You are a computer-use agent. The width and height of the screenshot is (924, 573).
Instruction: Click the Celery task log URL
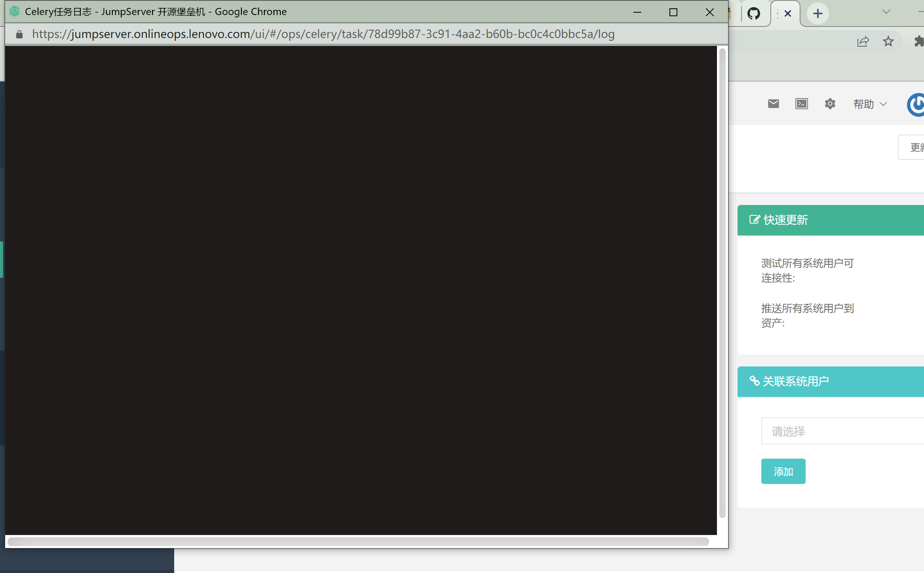click(323, 34)
